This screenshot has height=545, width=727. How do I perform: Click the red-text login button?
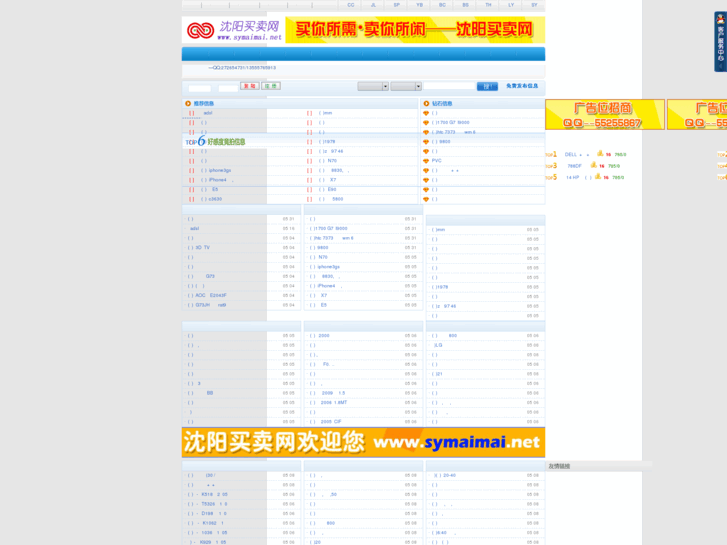coord(249,86)
